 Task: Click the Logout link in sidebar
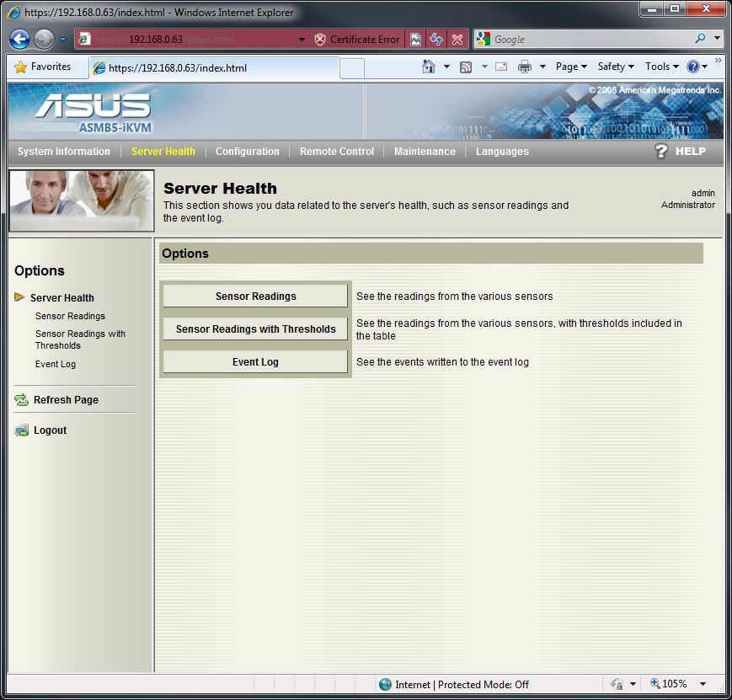(x=50, y=430)
